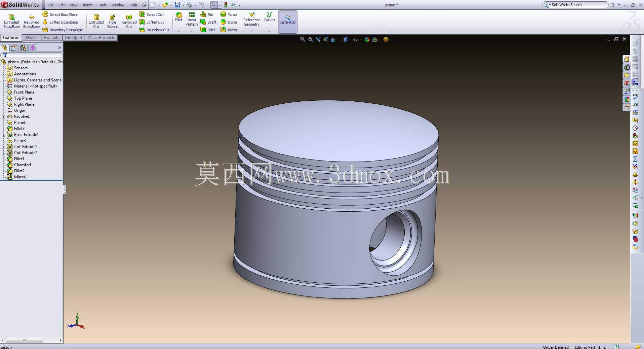
Task: Select Front Plane in feature tree
Action: (21, 92)
